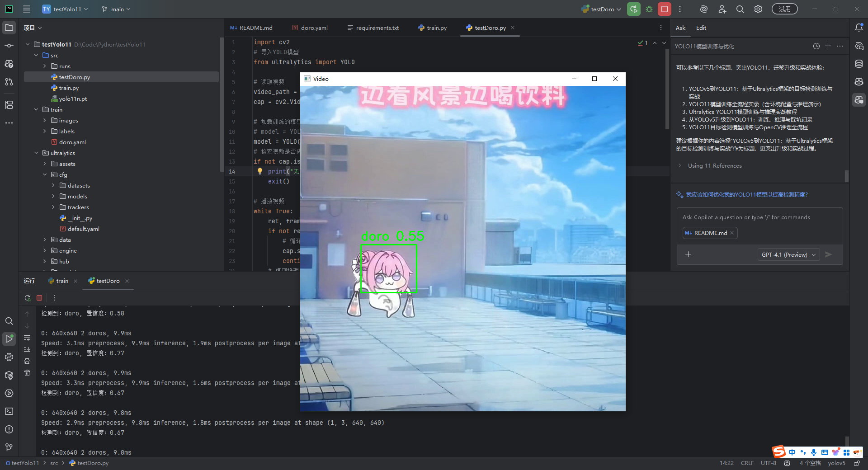868x470 pixels.
Task: Open the main hamburger menu
Action: point(27,9)
